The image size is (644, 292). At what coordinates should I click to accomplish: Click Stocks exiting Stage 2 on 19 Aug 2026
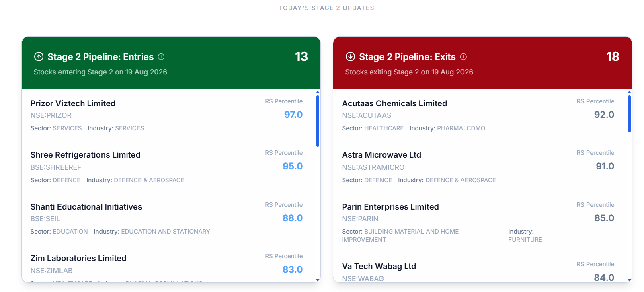tap(409, 72)
